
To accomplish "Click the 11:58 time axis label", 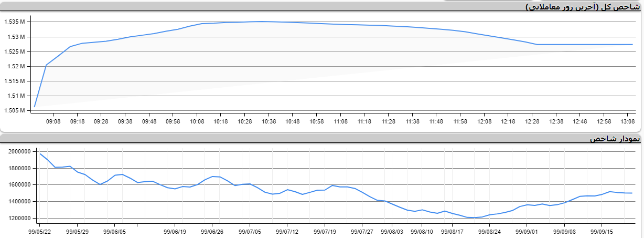I will pos(460,121).
